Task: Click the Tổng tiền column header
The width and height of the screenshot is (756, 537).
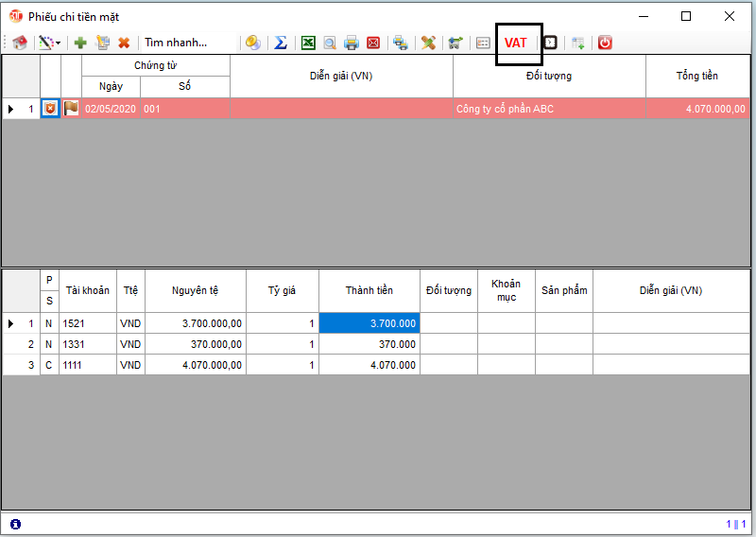Action: [x=697, y=76]
